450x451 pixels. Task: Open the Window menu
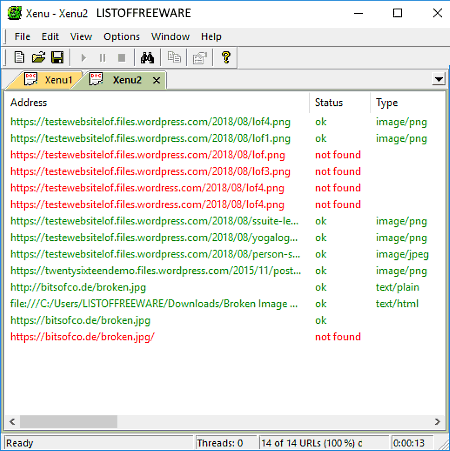(170, 37)
